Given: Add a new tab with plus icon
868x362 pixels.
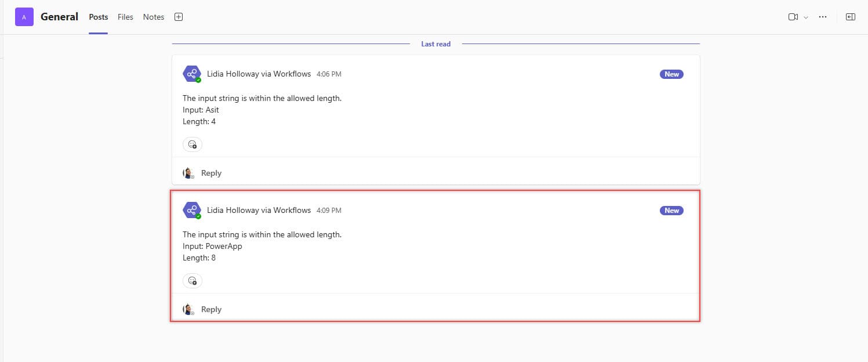Looking at the screenshot, I should [179, 17].
